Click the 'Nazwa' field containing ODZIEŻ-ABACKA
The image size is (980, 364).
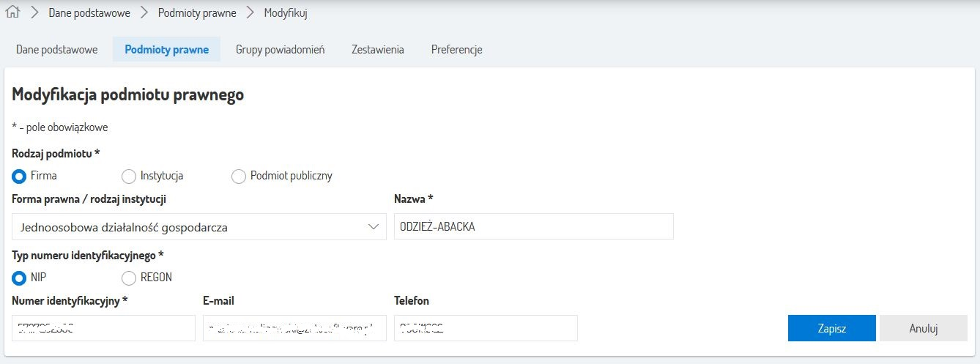point(533,227)
